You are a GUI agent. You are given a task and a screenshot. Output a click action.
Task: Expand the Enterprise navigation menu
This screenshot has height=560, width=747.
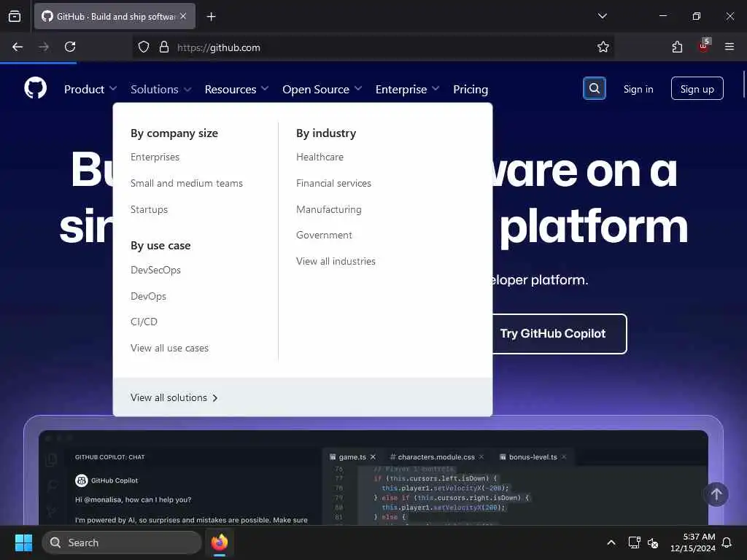tap(407, 89)
